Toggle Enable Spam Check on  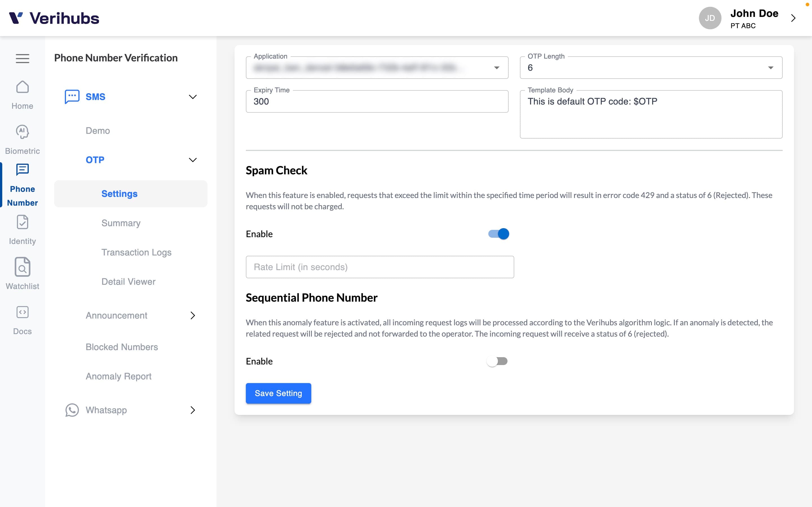498,234
